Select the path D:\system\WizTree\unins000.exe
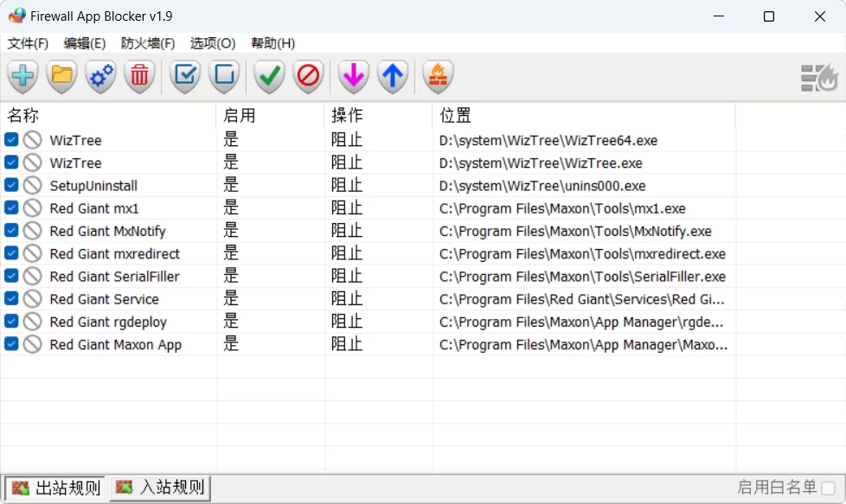This screenshot has width=846, height=504. 542,186
